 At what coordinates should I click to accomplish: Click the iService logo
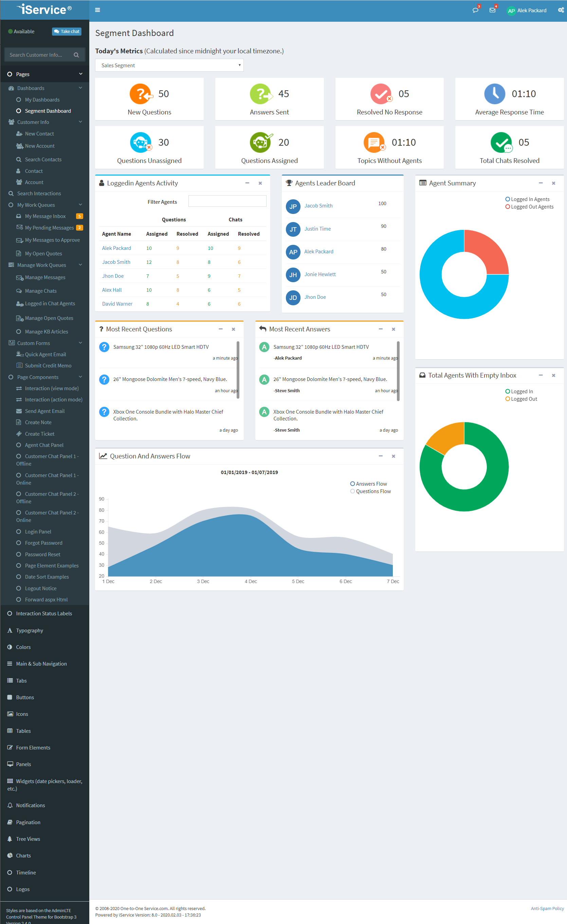[x=44, y=10]
